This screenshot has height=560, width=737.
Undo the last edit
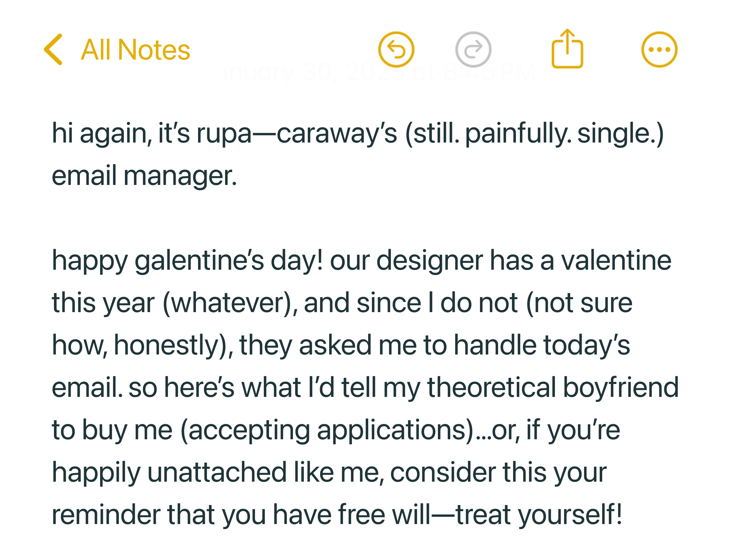396,50
